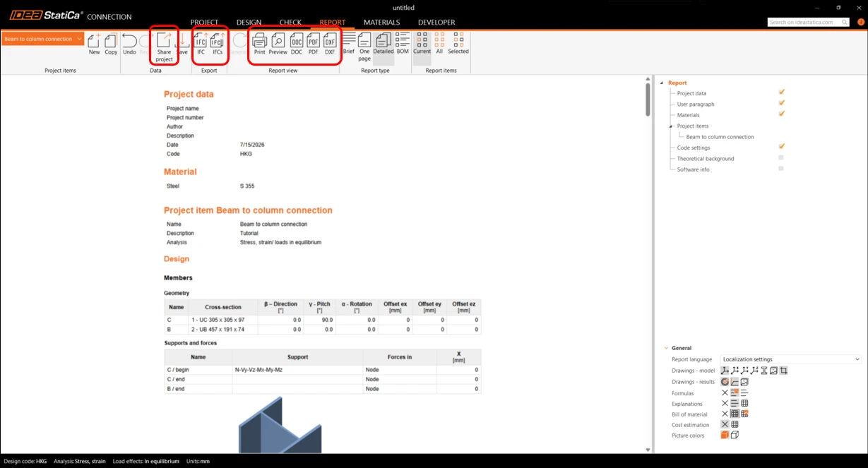The image size is (868, 468).
Task: Open Share project
Action: click(x=164, y=47)
